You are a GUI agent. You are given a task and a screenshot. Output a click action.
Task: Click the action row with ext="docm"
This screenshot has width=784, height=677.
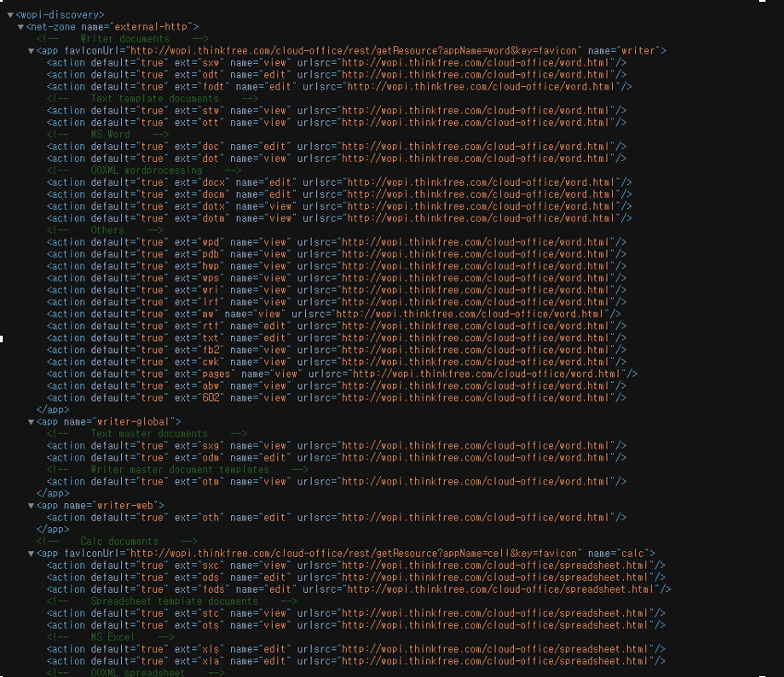pyautogui.click(x=339, y=195)
